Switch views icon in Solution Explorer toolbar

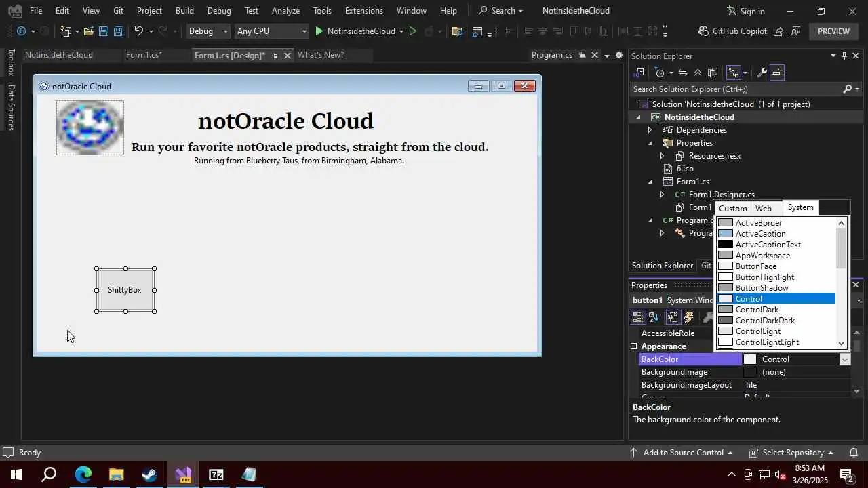(x=639, y=73)
